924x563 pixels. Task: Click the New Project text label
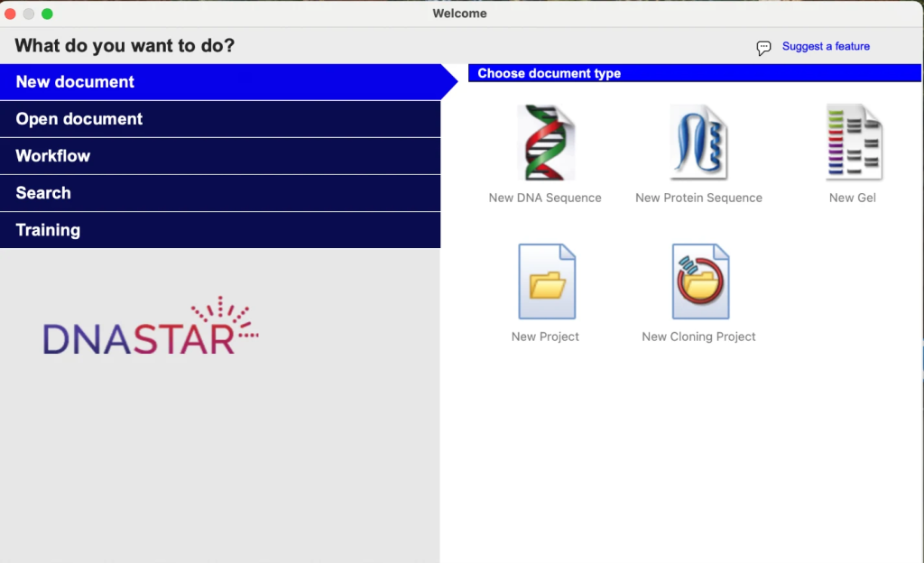tap(545, 337)
